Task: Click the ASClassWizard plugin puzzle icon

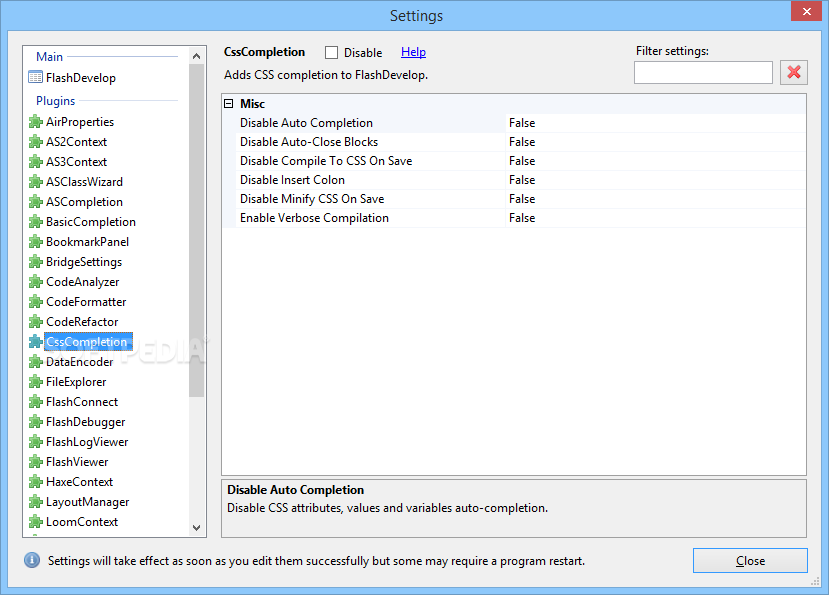Action: (x=35, y=182)
